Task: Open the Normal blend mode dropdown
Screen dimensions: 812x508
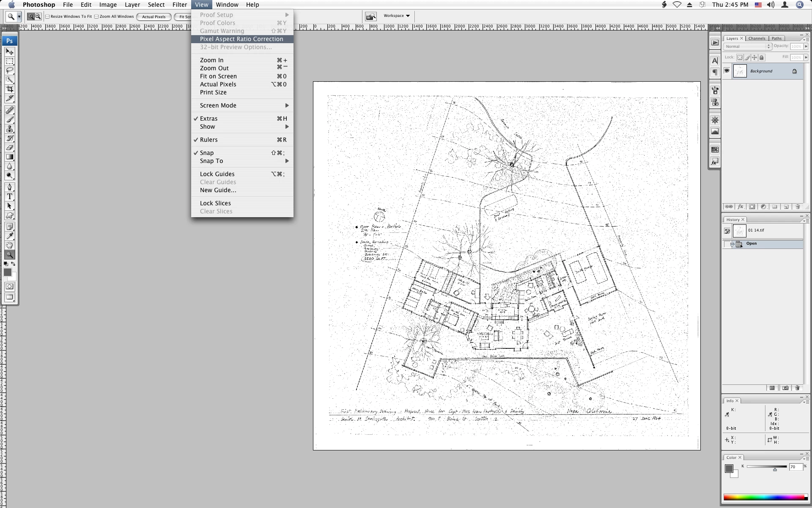Action: [747, 46]
